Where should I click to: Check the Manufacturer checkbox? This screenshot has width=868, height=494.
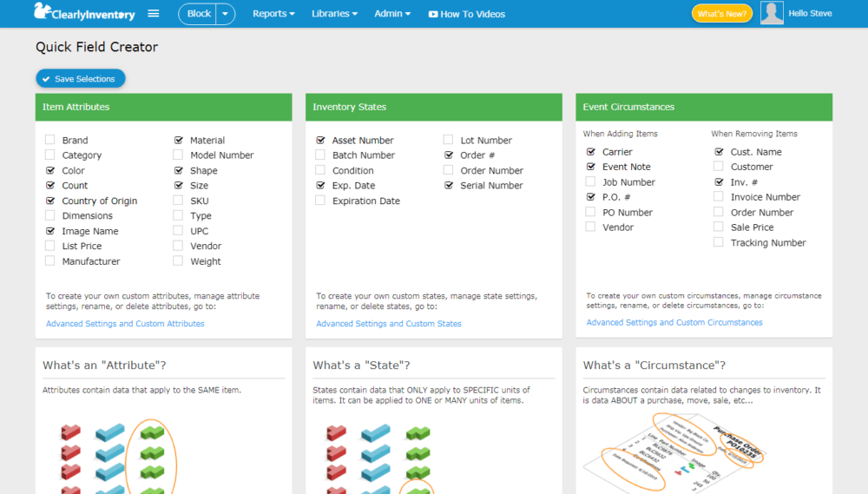point(49,260)
